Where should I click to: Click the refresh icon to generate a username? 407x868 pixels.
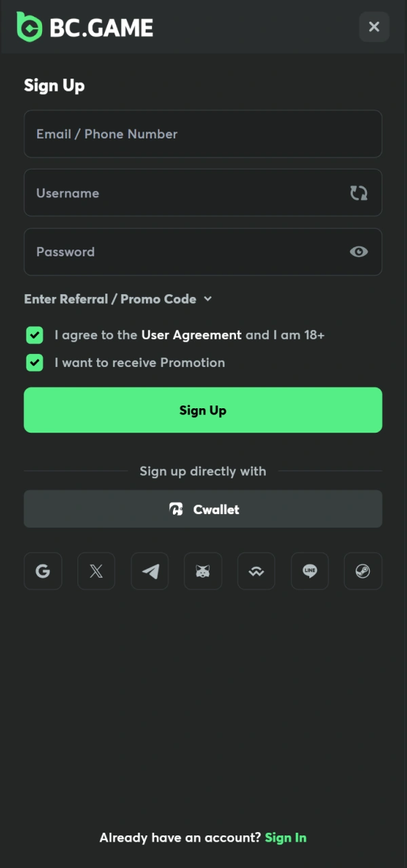(x=358, y=193)
